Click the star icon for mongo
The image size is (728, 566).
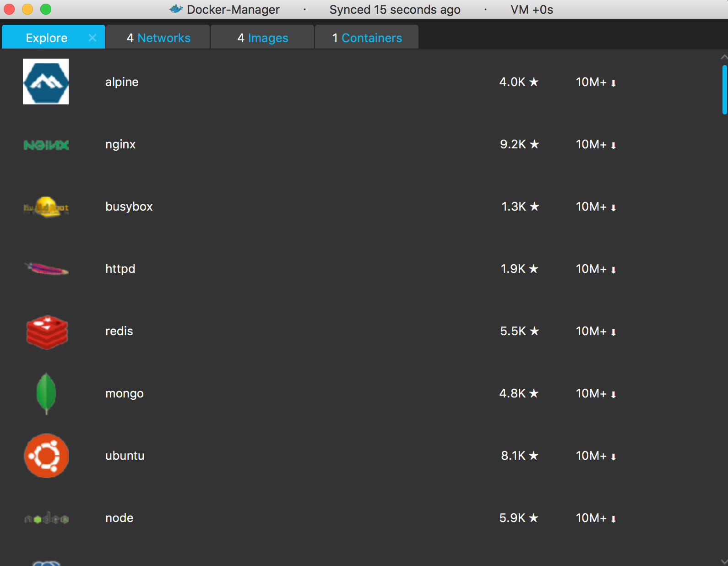click(x=533, y=393)
